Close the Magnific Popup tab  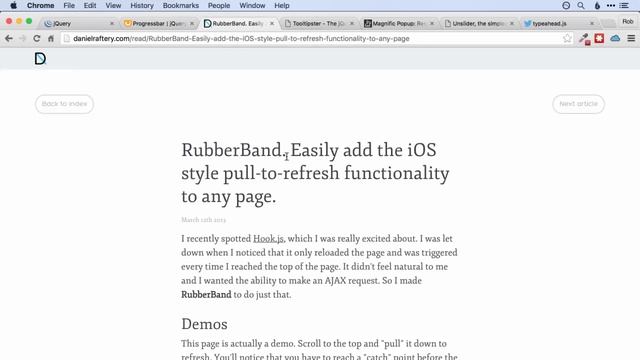point(432,24)
